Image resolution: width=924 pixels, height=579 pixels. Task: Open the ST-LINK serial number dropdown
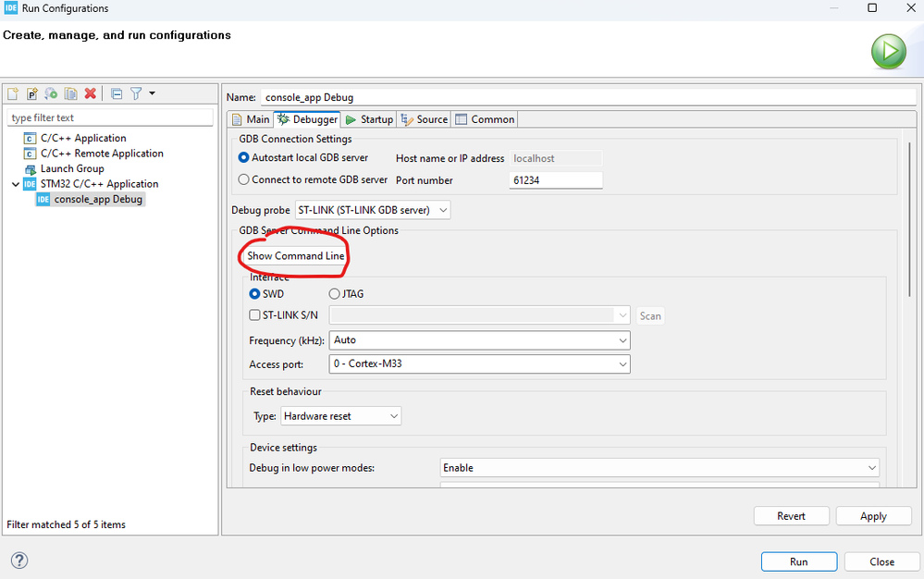480,315
